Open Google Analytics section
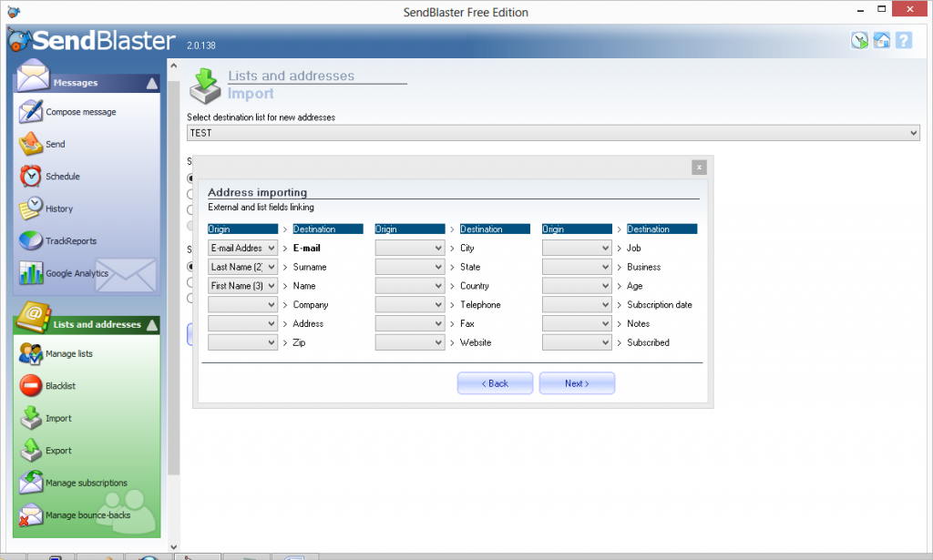 (x=77, y=273)
